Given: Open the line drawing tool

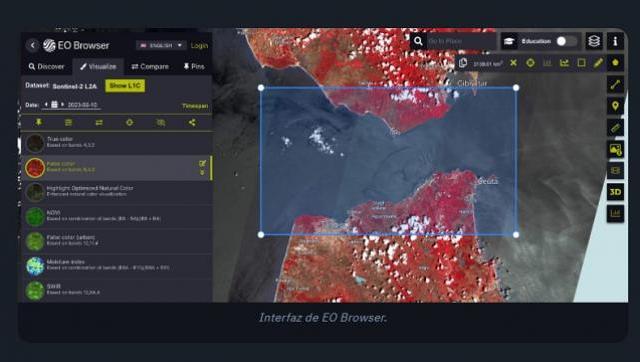Looking at the screenshot, I should pos(616,85).
